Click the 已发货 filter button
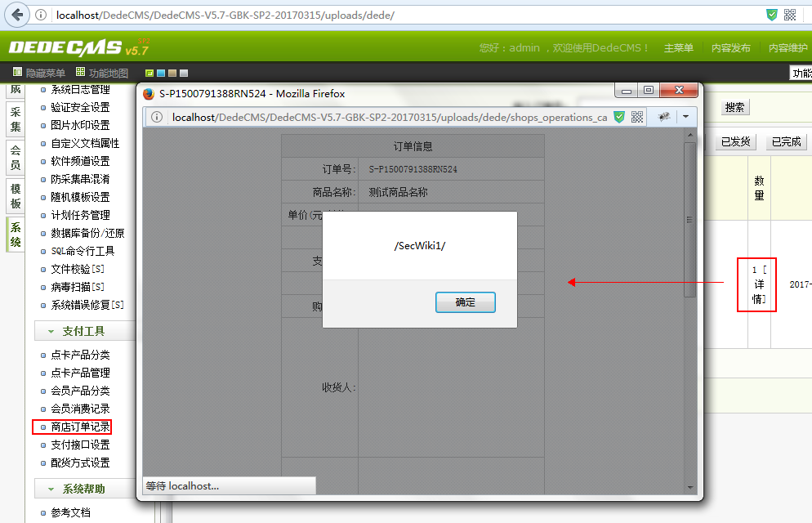812x523 pixels. (x=735, y=141)
